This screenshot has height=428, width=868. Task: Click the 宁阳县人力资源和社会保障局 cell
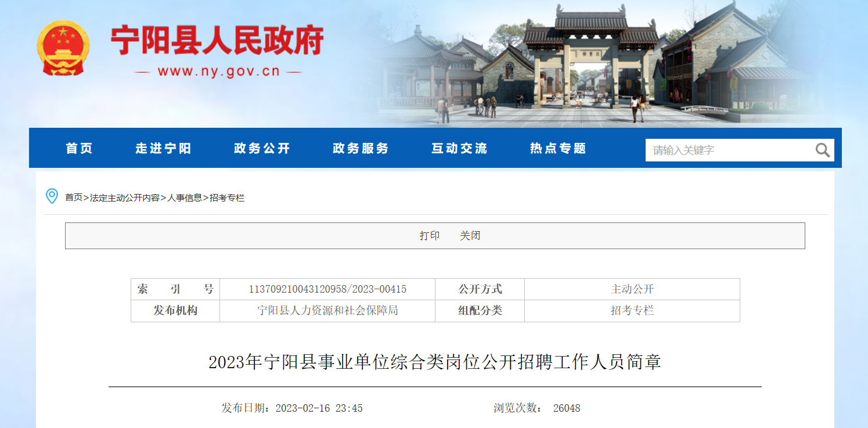pos(327,311)
